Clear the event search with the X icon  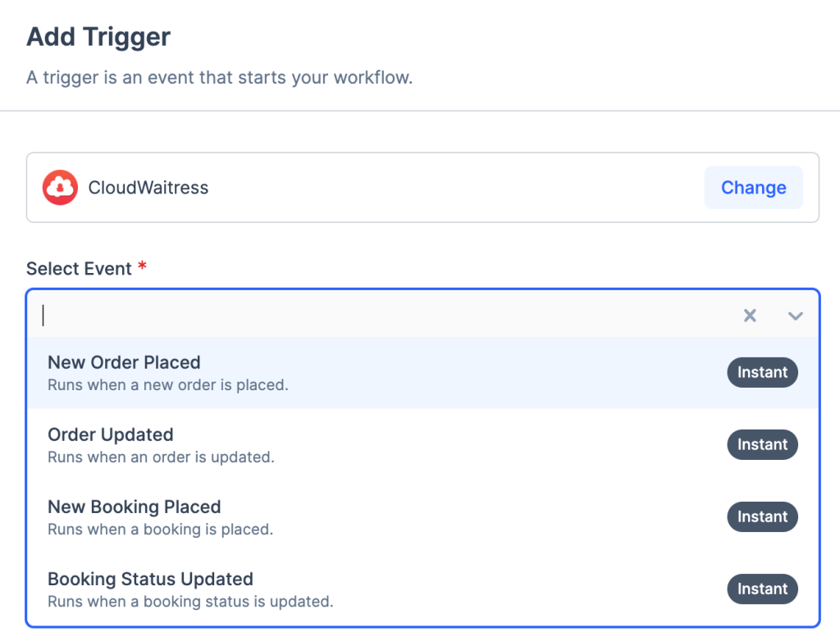point(750,316)
